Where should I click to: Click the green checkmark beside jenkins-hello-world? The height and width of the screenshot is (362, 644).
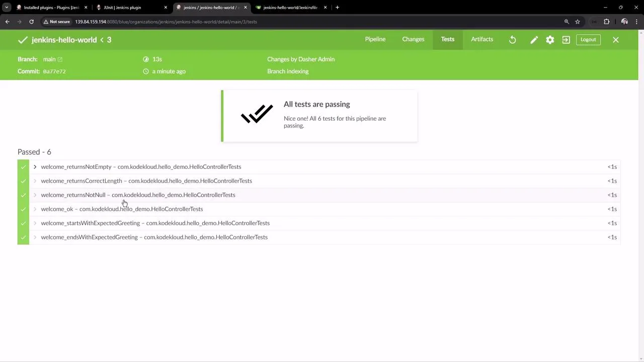point(23,40)
